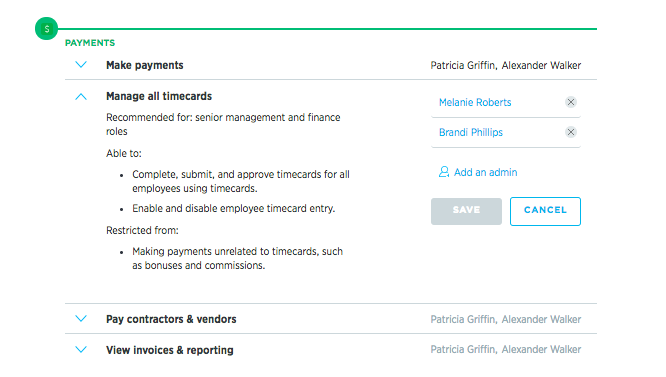Open the Pay contractors & vendors row
The image size is (666, 377).
[331, 319]
